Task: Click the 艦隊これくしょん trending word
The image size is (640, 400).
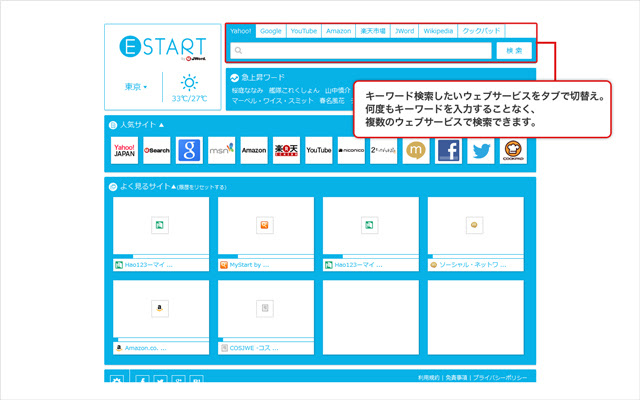Action: 294,91
